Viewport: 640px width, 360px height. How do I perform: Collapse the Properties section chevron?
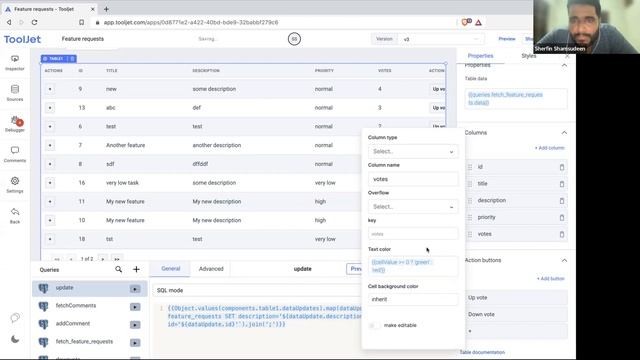click(564, 66)
